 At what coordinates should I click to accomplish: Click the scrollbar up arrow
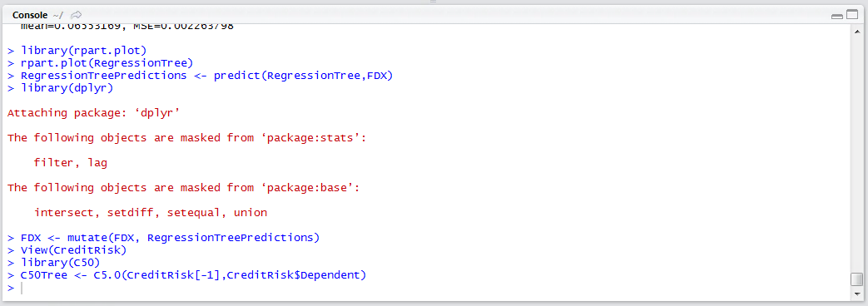click(x=857, y=32)
